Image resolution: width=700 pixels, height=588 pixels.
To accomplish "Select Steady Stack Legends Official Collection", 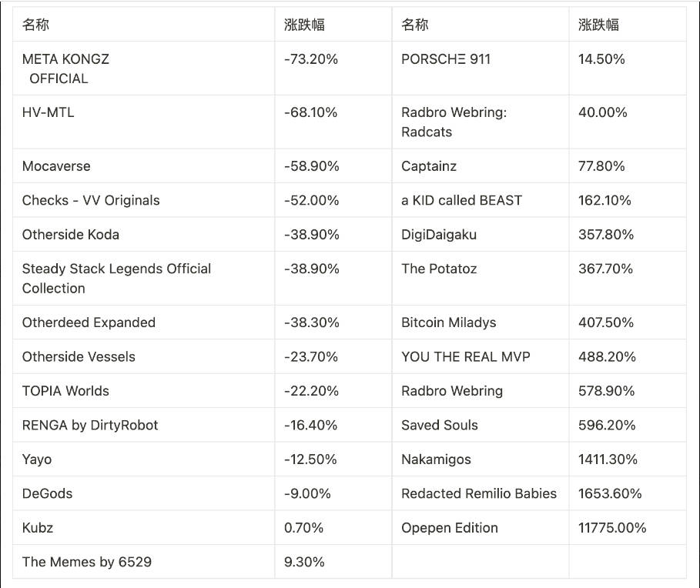I will [116, 278].
